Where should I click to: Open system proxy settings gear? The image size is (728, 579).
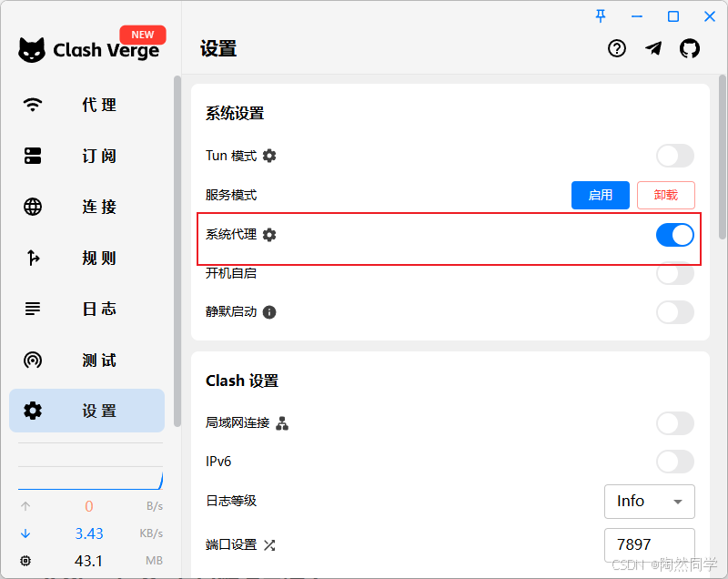[x=269, y=235]
